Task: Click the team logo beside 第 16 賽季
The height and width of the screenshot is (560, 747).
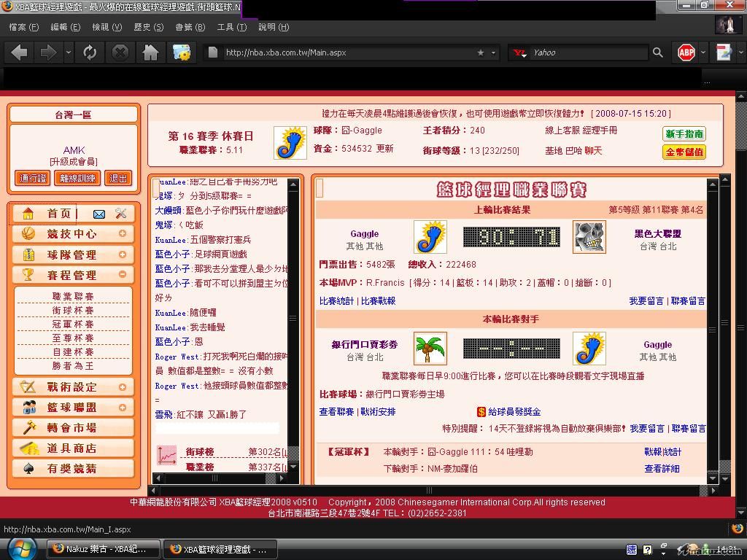Action: pyautogui.click(x=290, y=142)
